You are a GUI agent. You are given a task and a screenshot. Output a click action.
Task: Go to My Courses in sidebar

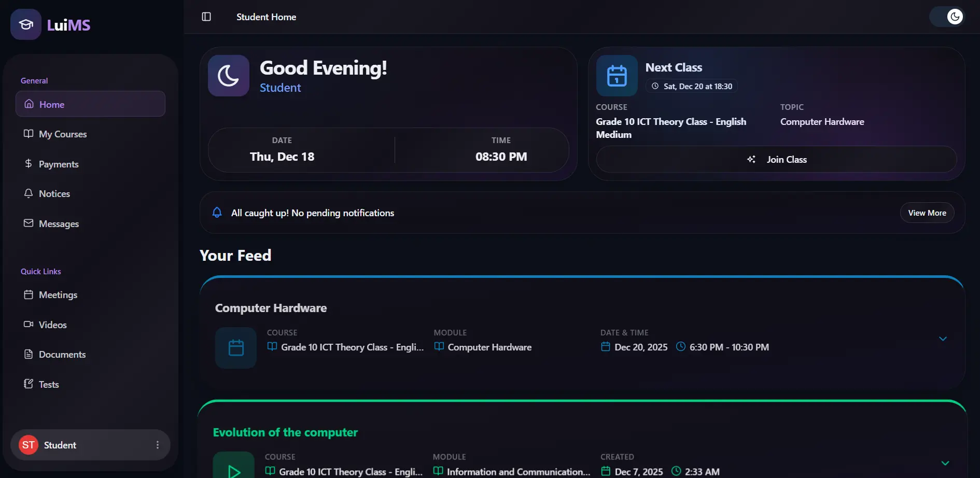(63, 134)
